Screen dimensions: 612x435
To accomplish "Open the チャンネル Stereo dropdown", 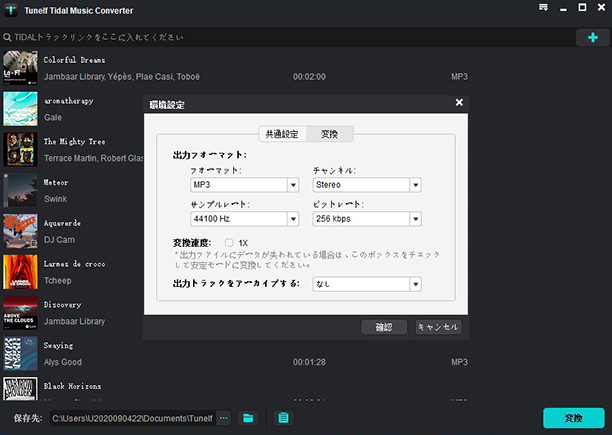I will (367, 185).
